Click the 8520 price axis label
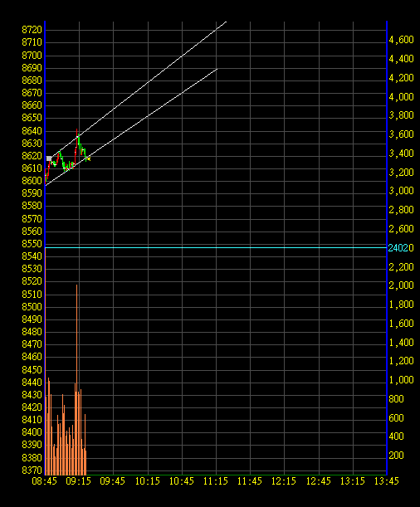420x507 pixels. [x=32, y=281]
